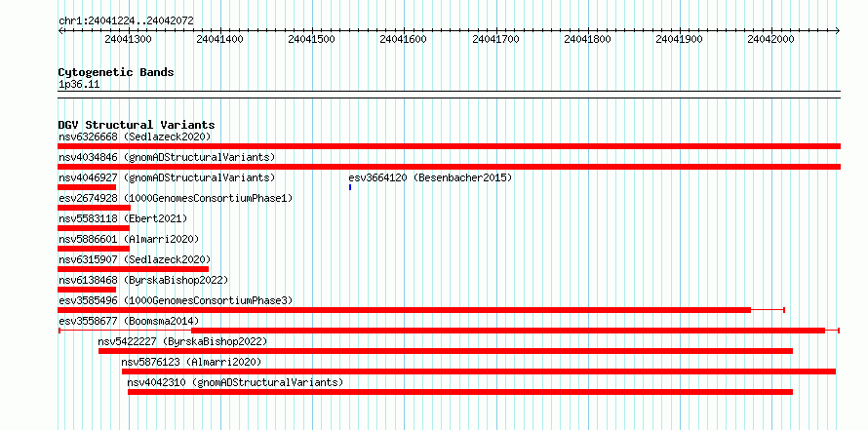This screenshot has height=430, width=868.
Task: Click the ruler's left arrowhead
Action: click(60, 30)
